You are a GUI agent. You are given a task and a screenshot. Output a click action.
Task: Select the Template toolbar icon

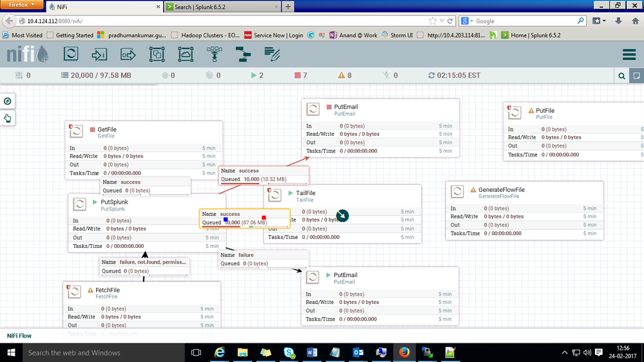(243, 54)
